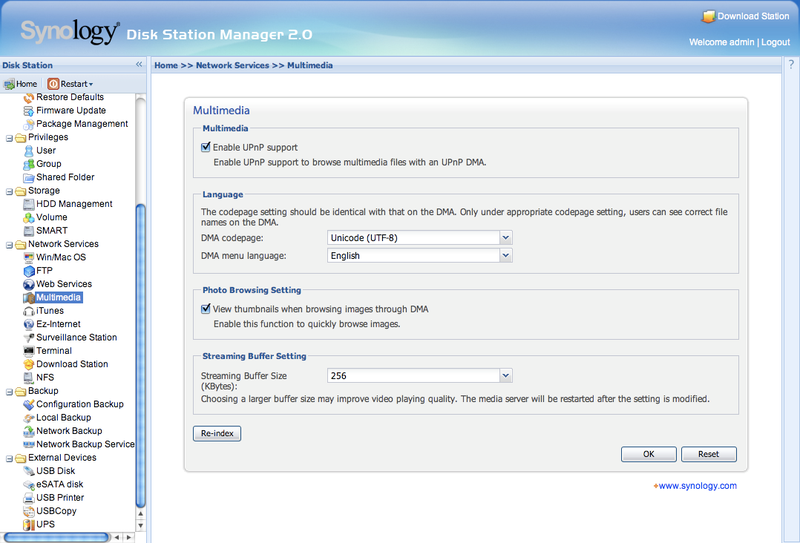Select the Win/Mac OS icon
800x543 pixels.
point(29,257)
